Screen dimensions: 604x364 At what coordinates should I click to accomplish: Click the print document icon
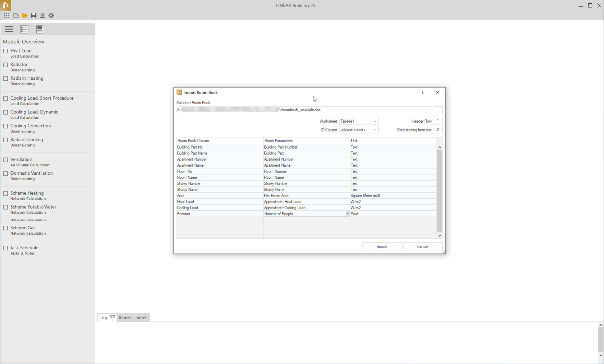pyautogui.click(x=42, y=16)
